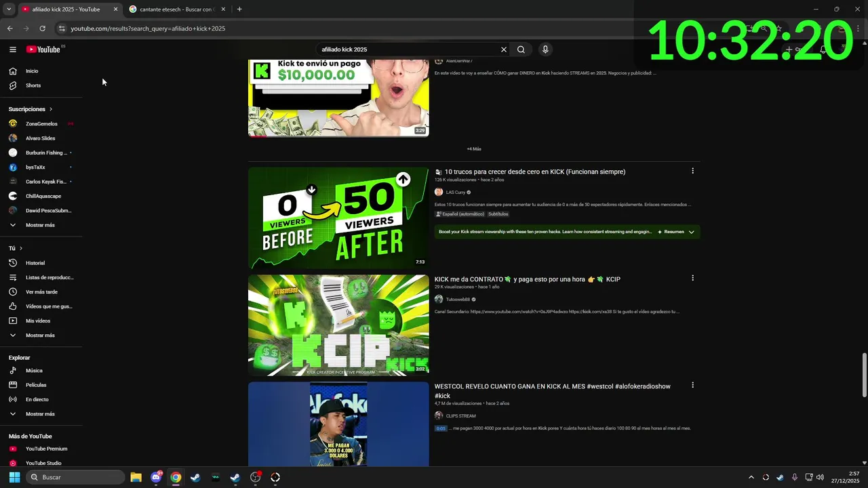Show +4 Más results
Screen dimensions: 868x488
474,149
